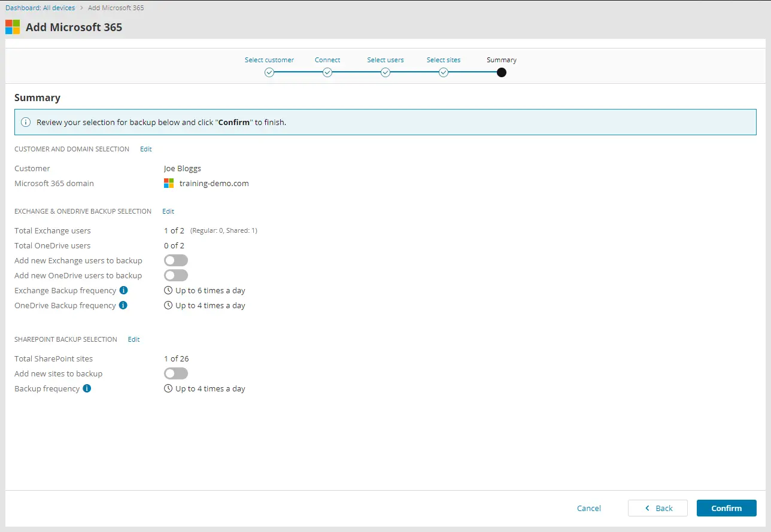Viewport: 771px width, 532px height.
Task: Click the Microsoft logo beside Add Microsoft 365
Action: click(x=13, y=27)
